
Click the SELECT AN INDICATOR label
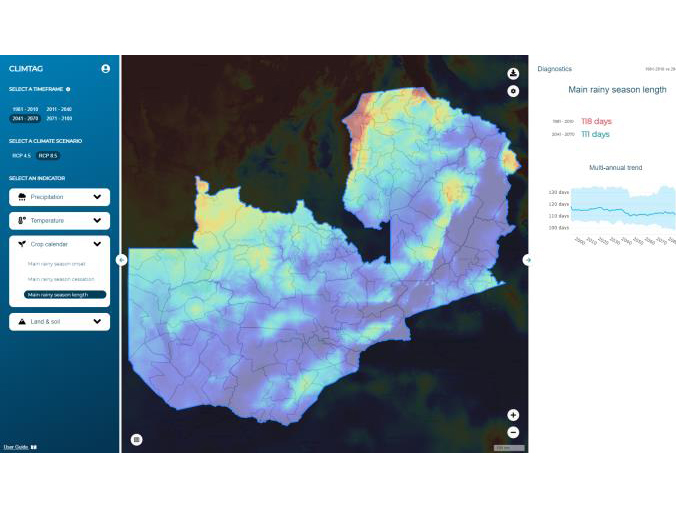pyautogui.click(x=37, y=178)
